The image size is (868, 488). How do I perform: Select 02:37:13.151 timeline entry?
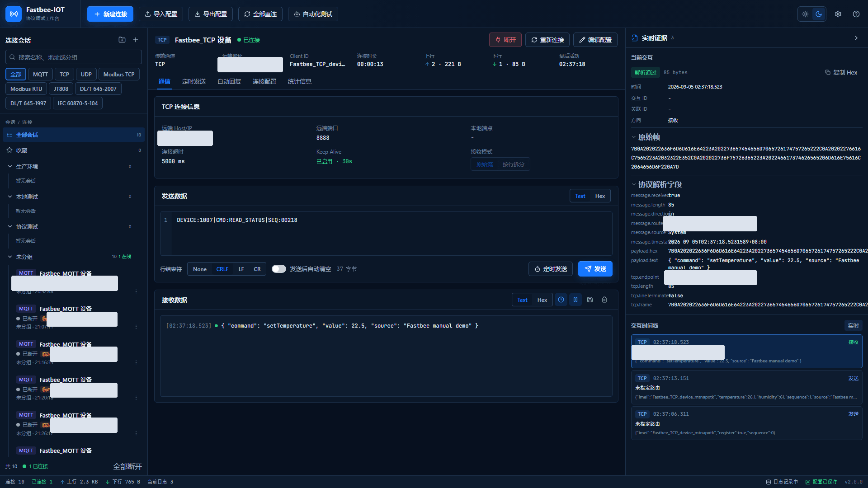coord(747,387)
